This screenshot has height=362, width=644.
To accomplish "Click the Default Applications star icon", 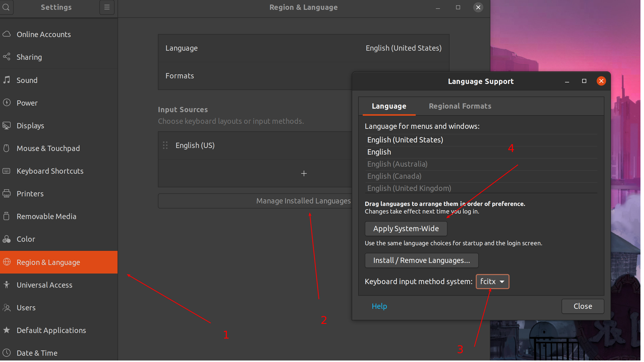I will 7,330.
